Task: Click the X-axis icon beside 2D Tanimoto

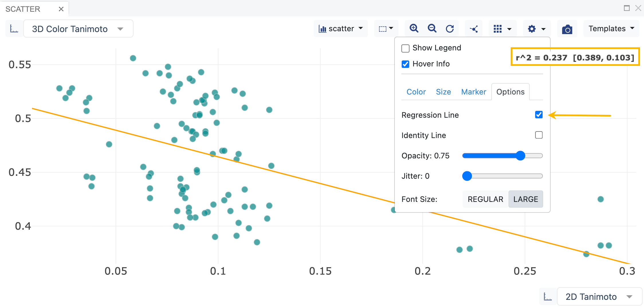Action: click(548, 297)
